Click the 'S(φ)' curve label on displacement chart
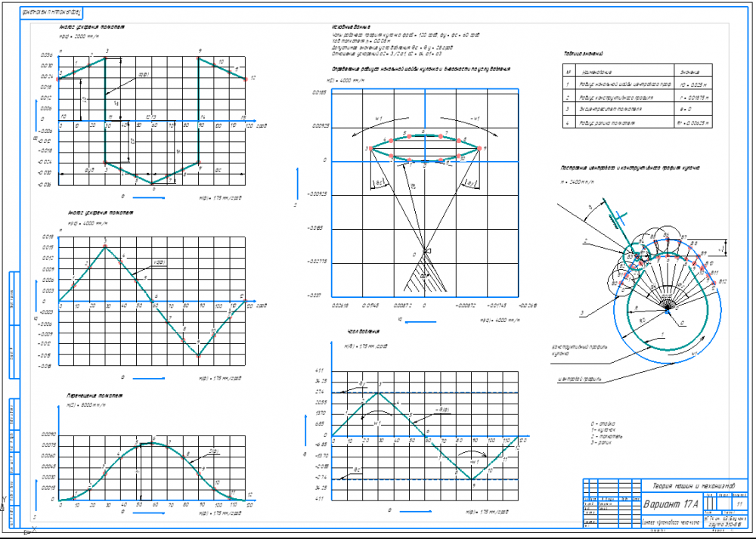This screenshot has height=539, width=756. tap(214, 451)
